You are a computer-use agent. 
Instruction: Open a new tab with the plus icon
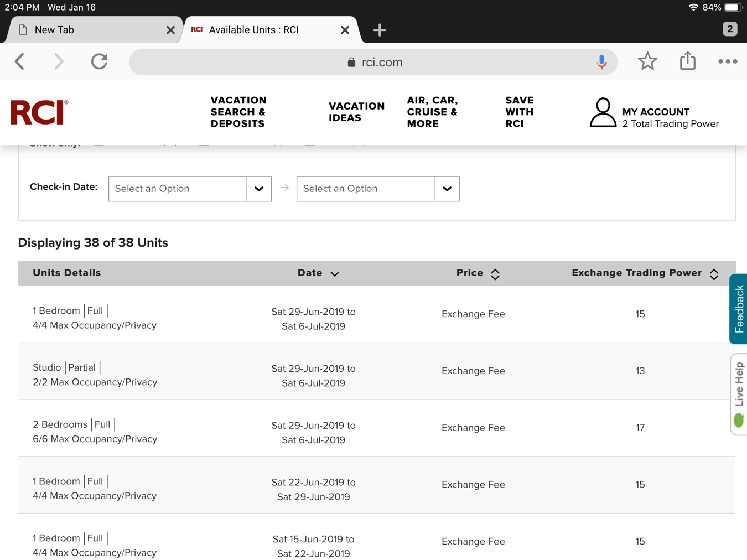pyautogui.click(x=379, y=30)
